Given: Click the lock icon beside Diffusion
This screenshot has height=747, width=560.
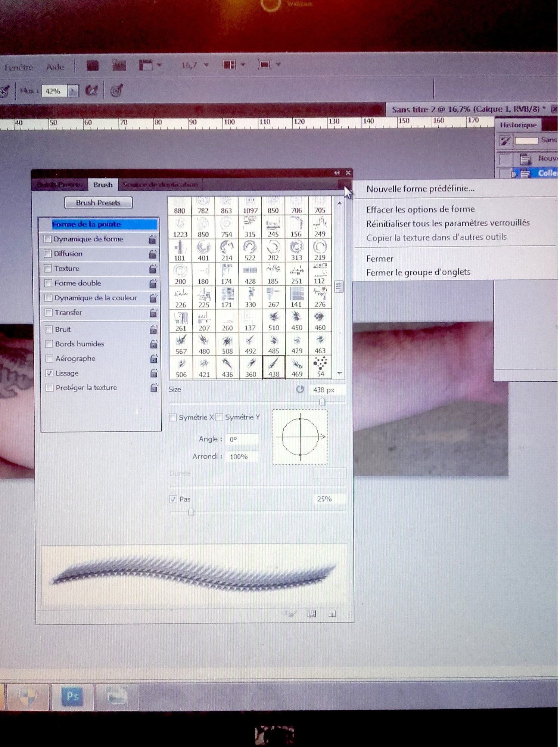Looking at the screenshot, I should [x=153, y=254].
